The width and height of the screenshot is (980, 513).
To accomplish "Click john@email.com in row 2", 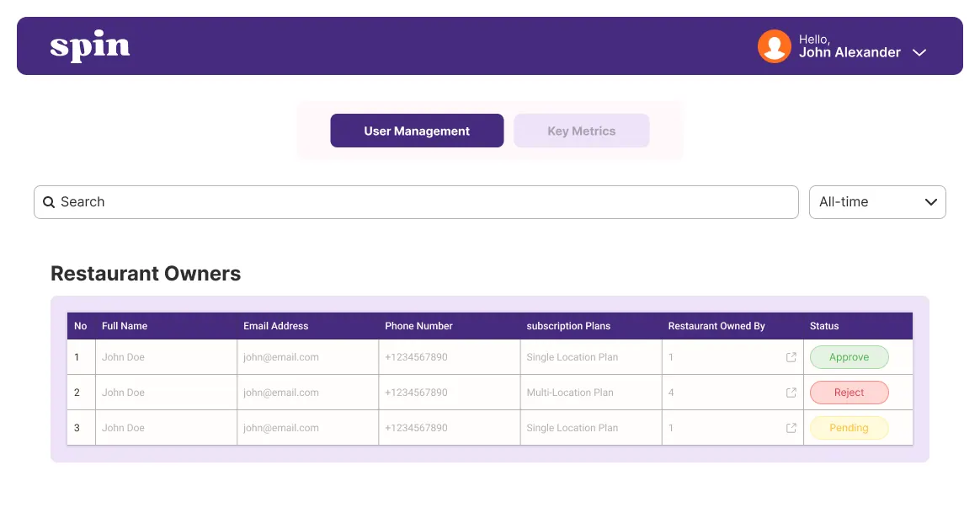I will pyautogui.click(x=280, y=393).
